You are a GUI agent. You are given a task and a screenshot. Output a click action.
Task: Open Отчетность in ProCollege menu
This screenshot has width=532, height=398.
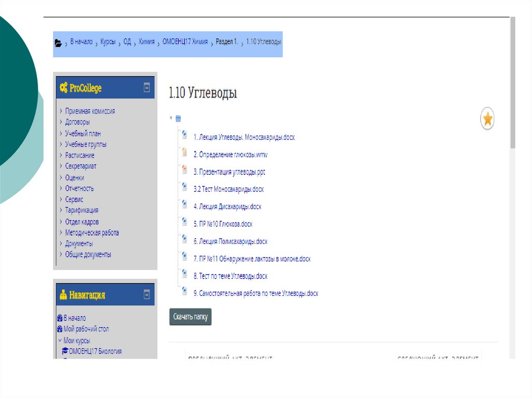[79, 188]
